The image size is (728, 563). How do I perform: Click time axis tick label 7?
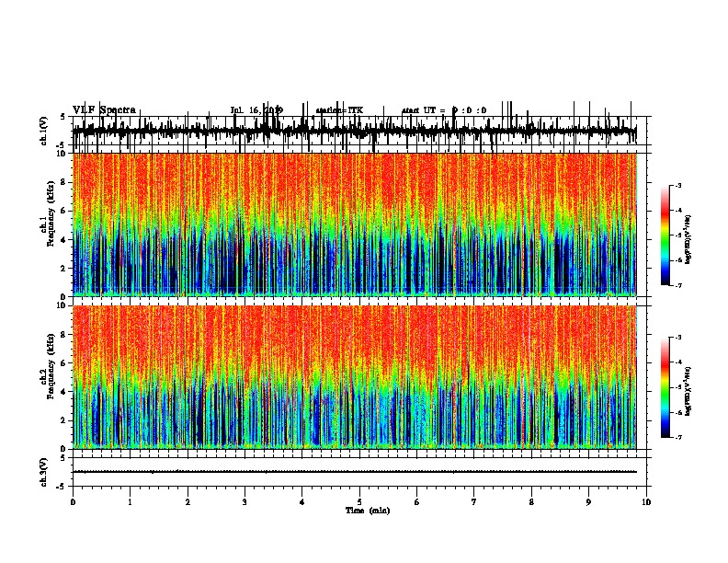(474, 502)
